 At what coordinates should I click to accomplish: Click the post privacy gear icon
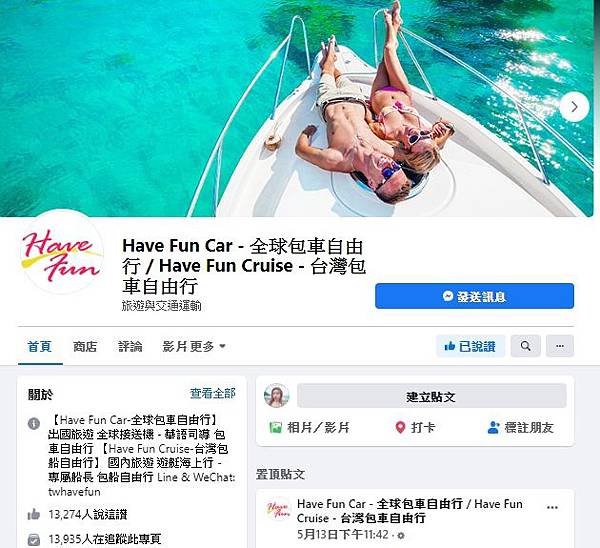(x=401, y=535)
